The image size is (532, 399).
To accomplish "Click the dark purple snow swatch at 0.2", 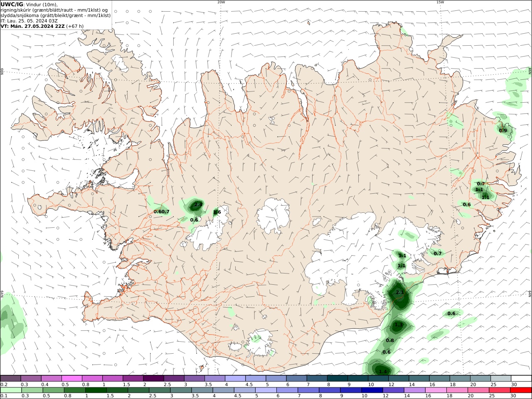I will point(10,379).
